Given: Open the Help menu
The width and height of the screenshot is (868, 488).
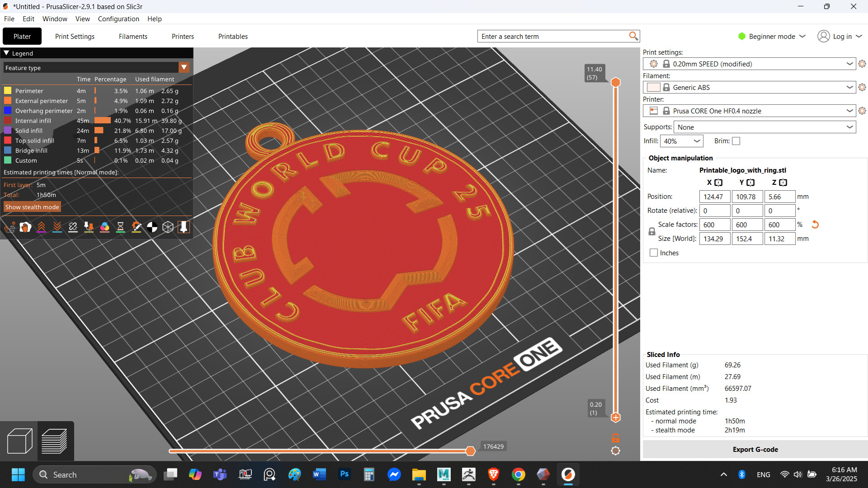Looking at the screenshot, I should (154, 19).
